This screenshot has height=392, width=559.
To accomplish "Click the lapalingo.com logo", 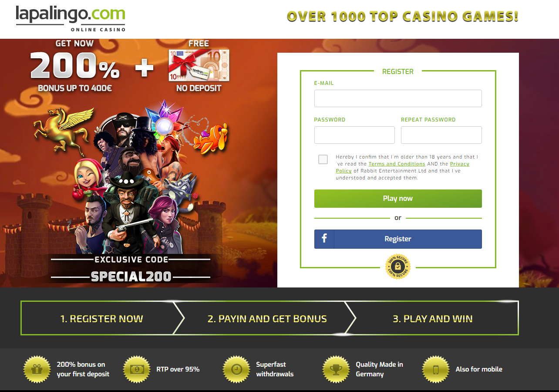I will (71, 18).
